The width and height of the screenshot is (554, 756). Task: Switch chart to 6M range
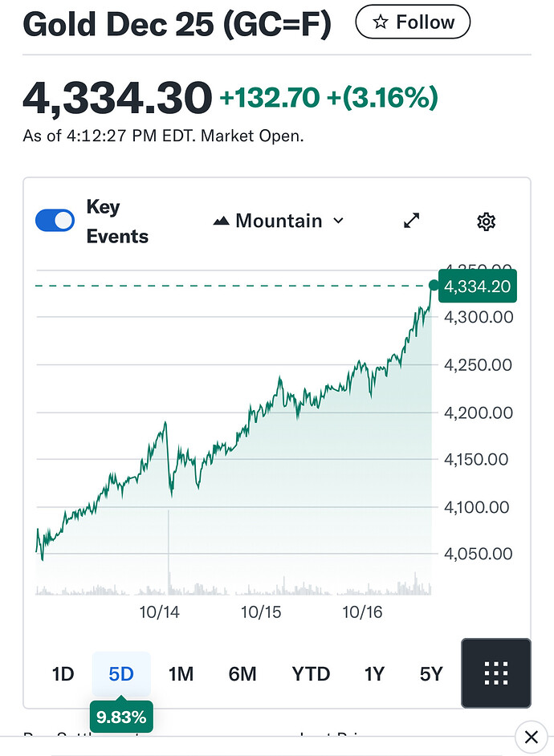point(242,674)
